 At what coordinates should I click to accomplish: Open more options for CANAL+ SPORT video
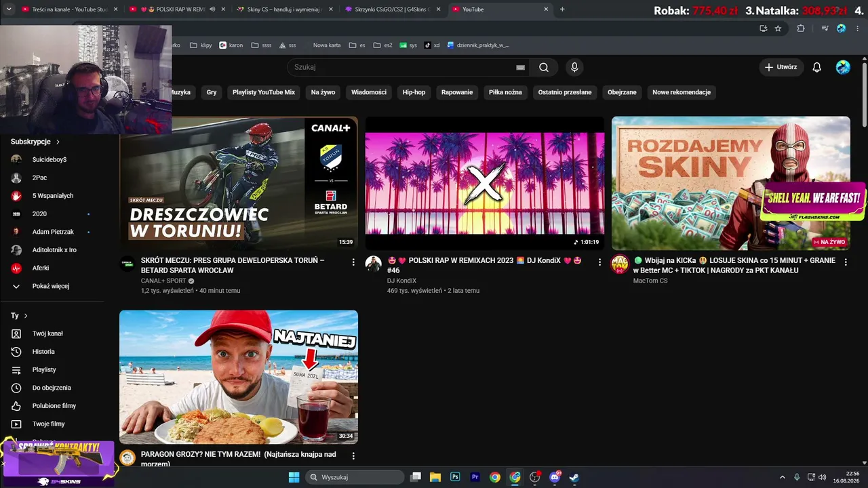[353, 262]
